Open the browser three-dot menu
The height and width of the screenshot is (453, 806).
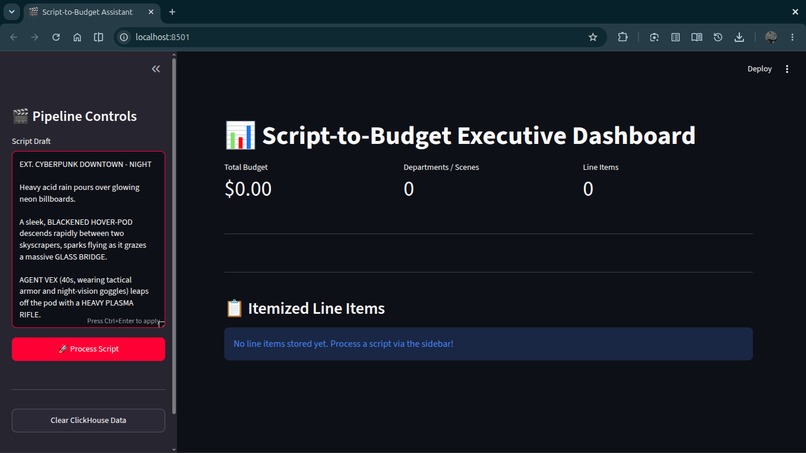[x=792, y=37]
